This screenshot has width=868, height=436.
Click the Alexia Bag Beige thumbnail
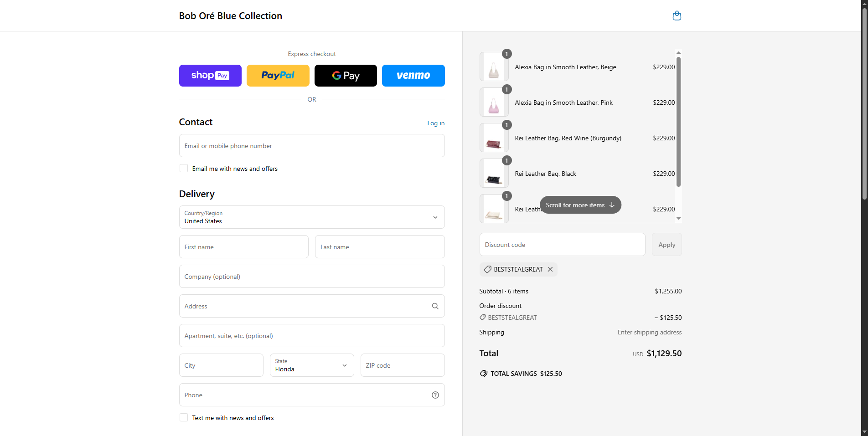point(494,67)
